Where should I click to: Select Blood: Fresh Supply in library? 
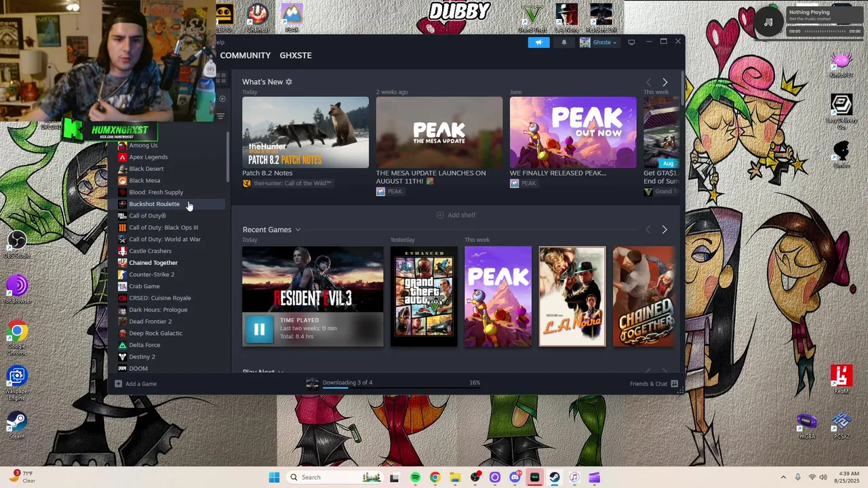(x=156, y=192)
